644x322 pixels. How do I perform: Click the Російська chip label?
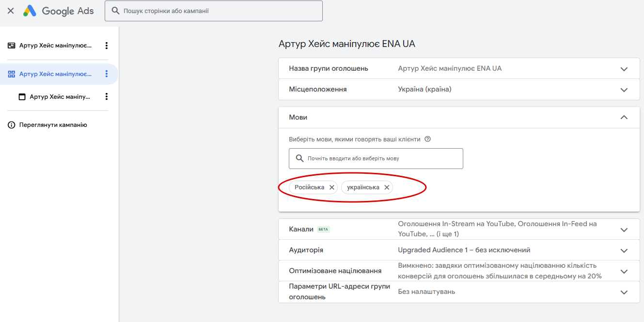309,187
